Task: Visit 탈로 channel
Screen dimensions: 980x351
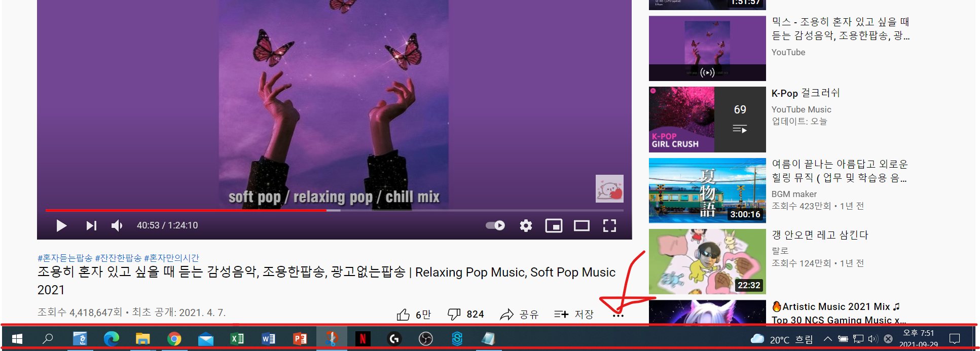Action: click(780, 251)
